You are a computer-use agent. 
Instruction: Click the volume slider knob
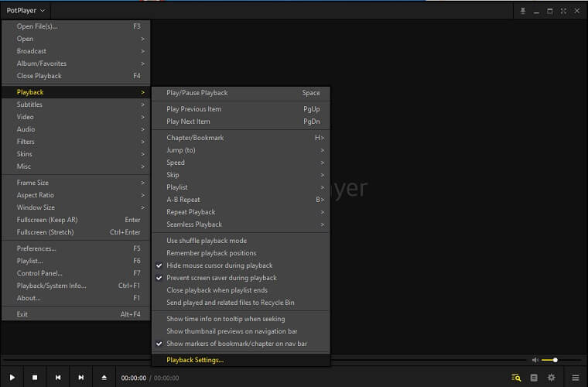pos(555,360)
